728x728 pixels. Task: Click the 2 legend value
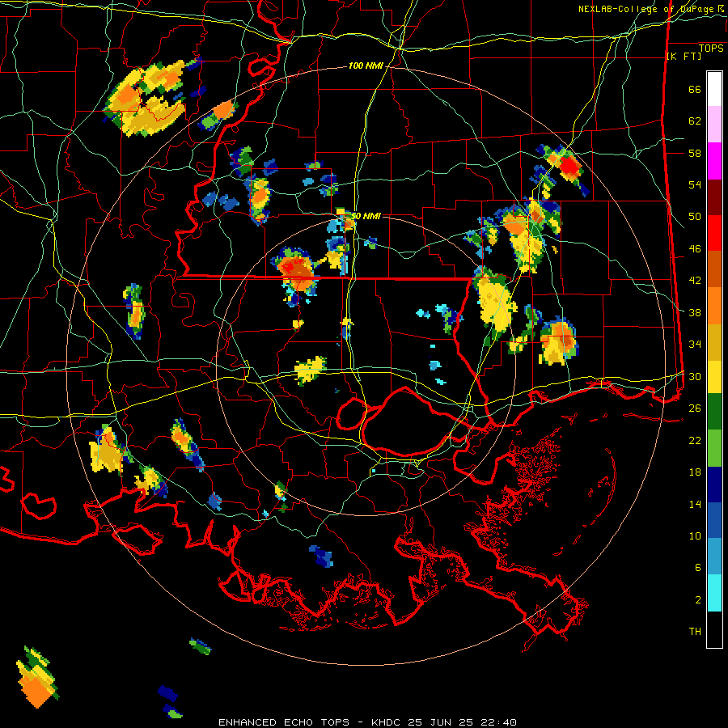698,600
